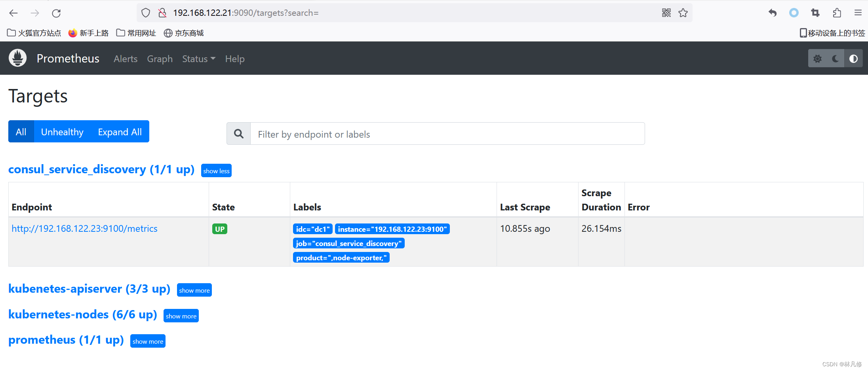The width and height of the screenshot is (868, 371).
Task: Click consul_service_discovery (1/1 up) heading
Action: pos(101,170)
